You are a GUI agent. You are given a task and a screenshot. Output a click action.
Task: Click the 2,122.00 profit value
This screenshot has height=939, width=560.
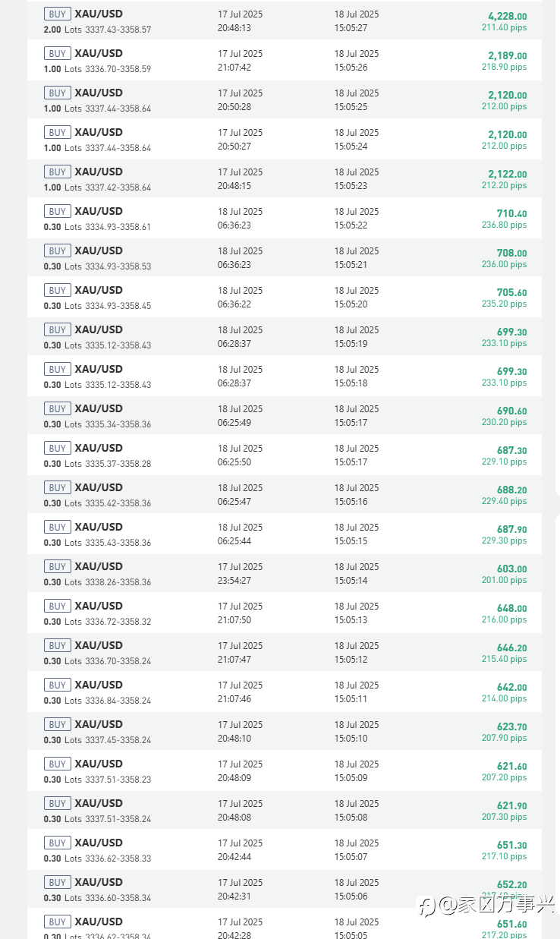tap(507, 174)
